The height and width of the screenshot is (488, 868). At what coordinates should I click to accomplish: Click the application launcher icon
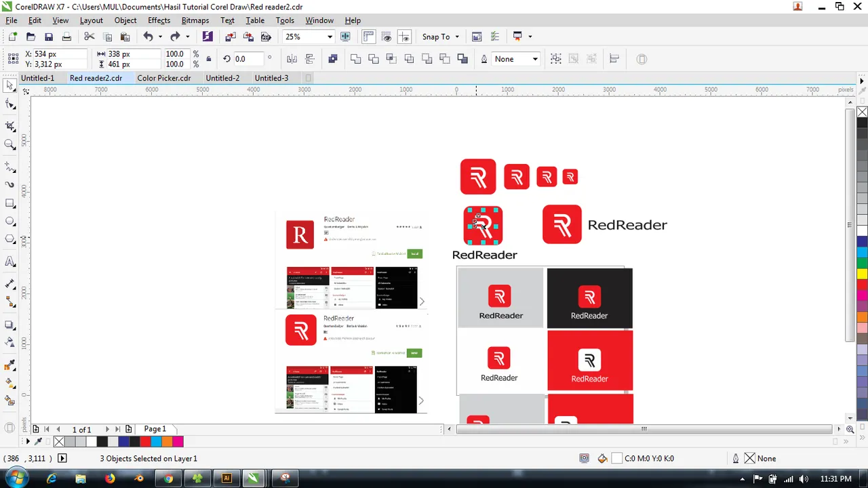pos(517,37)
